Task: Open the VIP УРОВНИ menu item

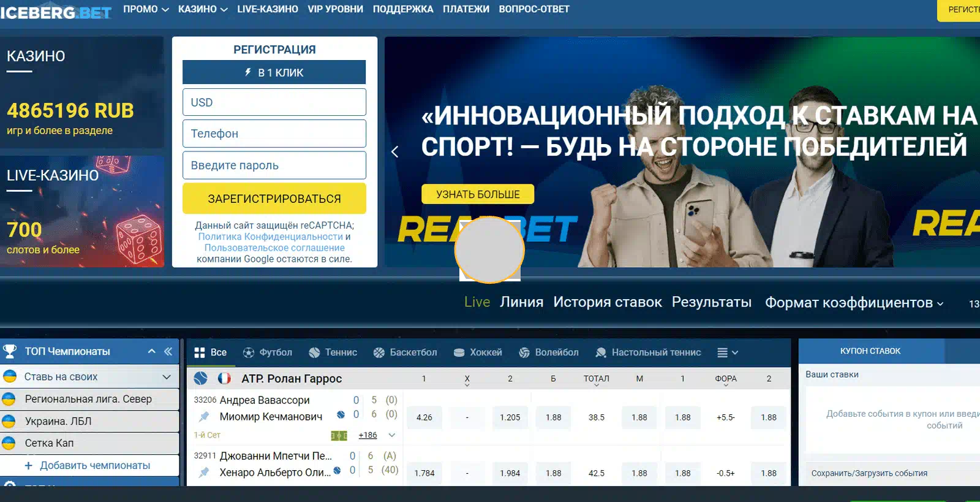Action: click(x=335, y=9)
